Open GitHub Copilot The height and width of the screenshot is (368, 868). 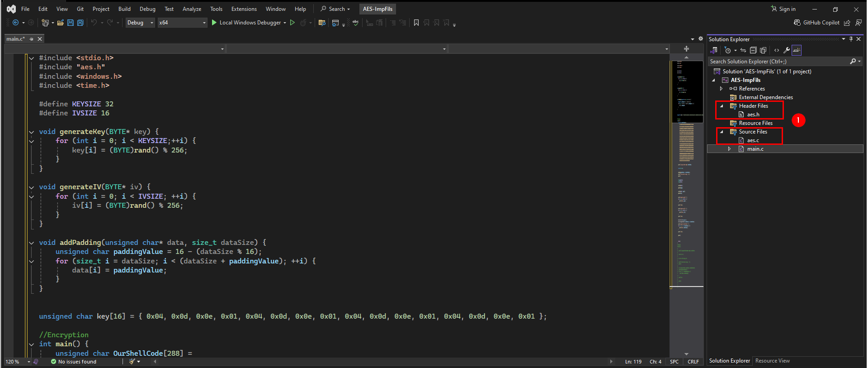coord(817,23)
